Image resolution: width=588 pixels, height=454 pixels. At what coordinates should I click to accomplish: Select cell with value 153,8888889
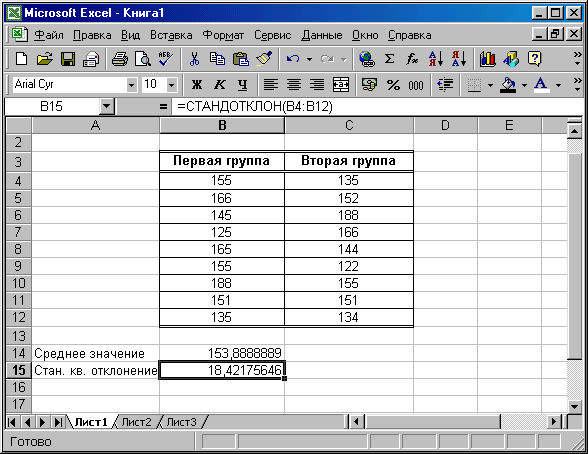(x=222, y=353)
